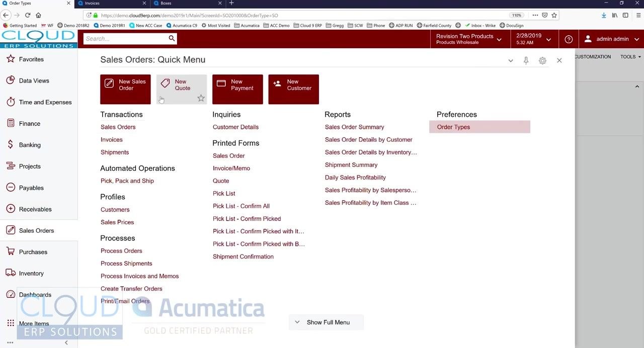The height and width of the screenshot is (348, 644).
Task: Open quick menu settings gear
Action: coord(542,60)
